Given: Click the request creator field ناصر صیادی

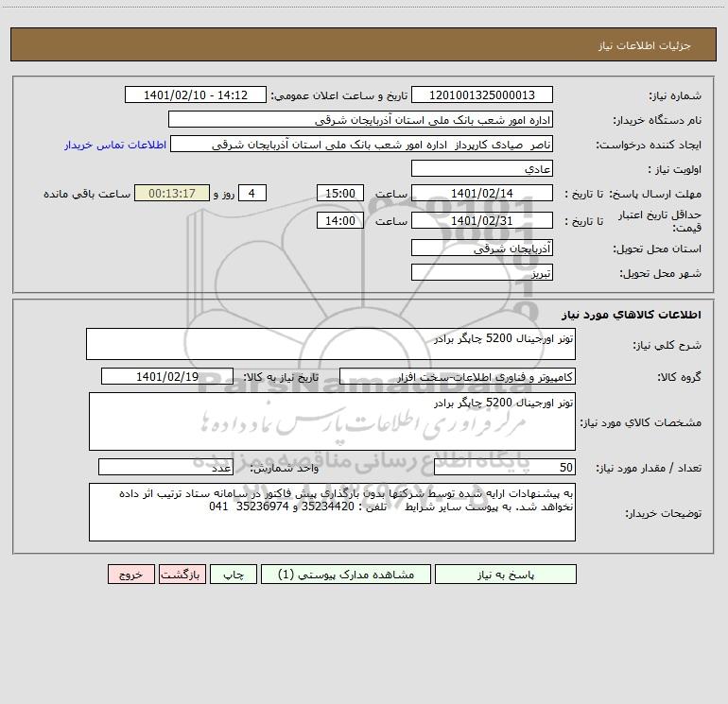Looking at the screenshot, I should [362, 144].
